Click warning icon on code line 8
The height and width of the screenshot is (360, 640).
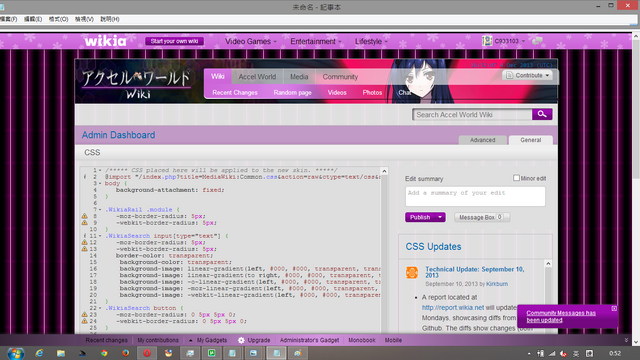(84, 216)
